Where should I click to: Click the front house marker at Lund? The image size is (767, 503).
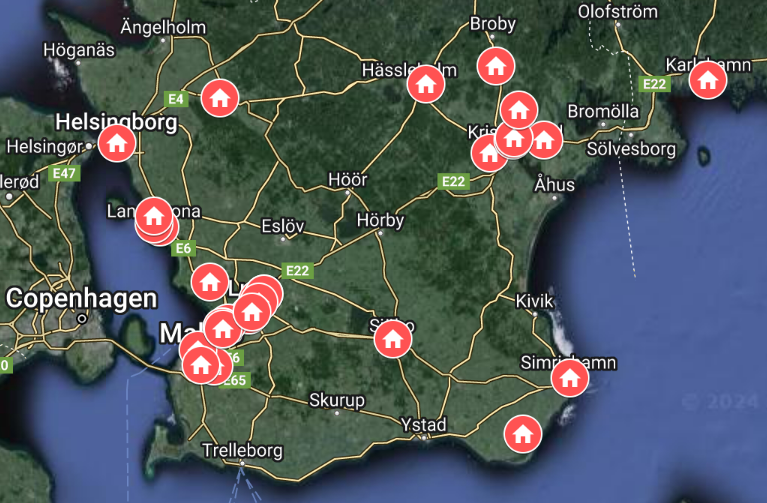point(252,312)
